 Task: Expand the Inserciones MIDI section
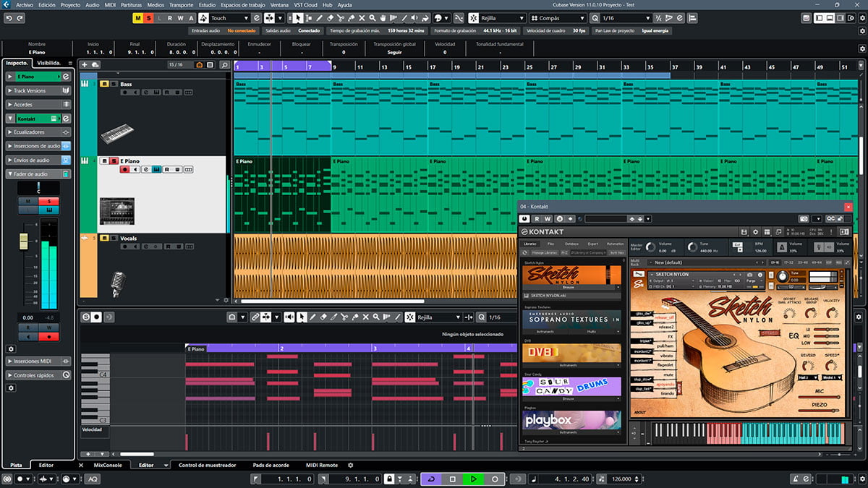[38, 360]
